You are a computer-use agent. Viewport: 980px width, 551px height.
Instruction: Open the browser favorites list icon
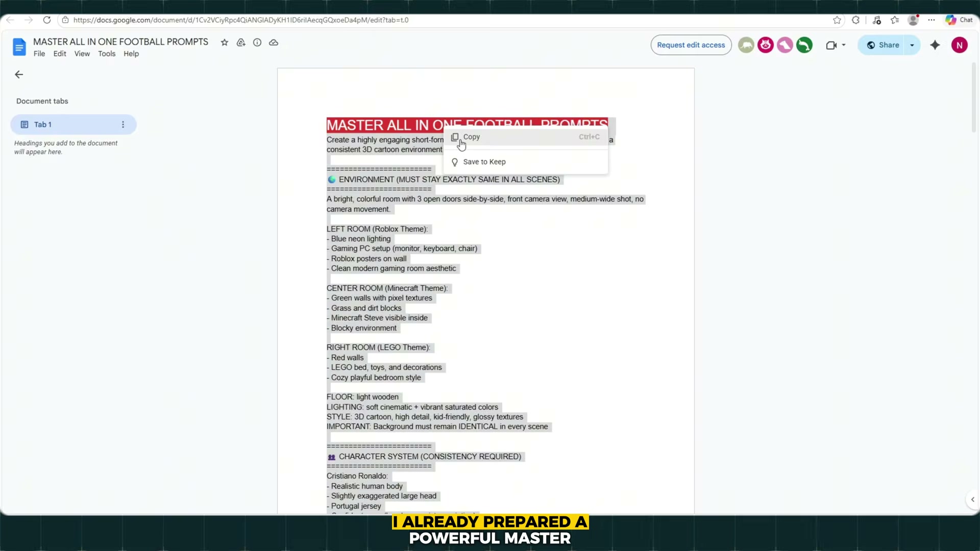895,20
